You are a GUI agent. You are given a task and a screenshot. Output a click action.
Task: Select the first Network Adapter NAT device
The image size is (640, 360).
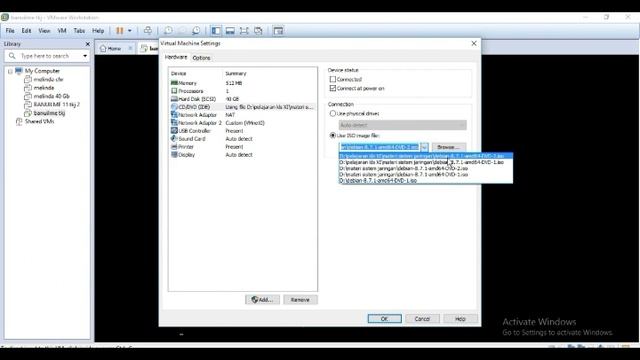(x=242, y=115)
